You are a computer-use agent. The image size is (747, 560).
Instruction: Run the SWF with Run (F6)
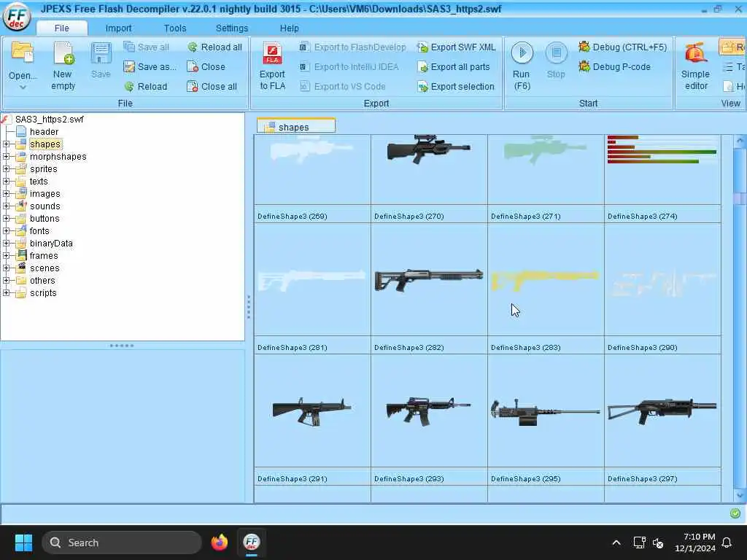click(x=522, y=66)
